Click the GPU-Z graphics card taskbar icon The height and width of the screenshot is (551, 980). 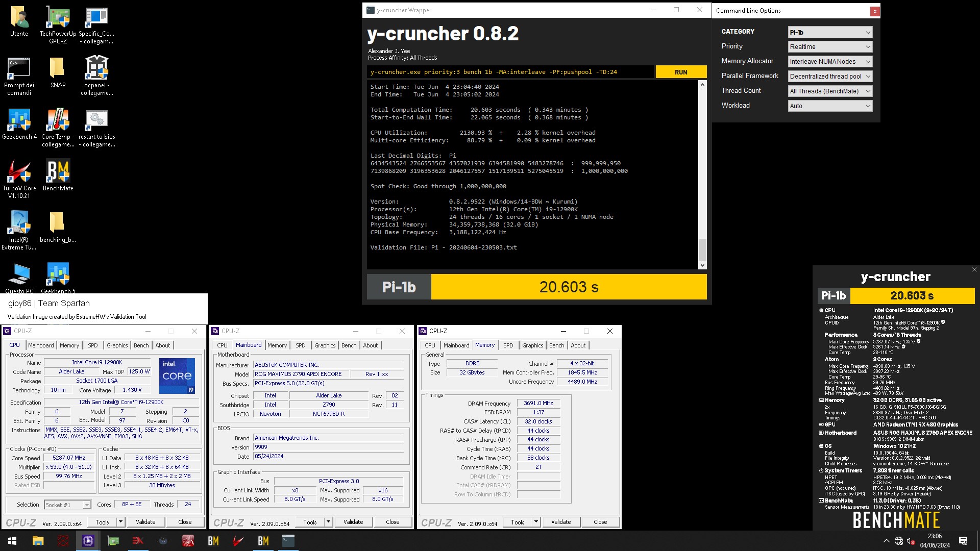113,541
